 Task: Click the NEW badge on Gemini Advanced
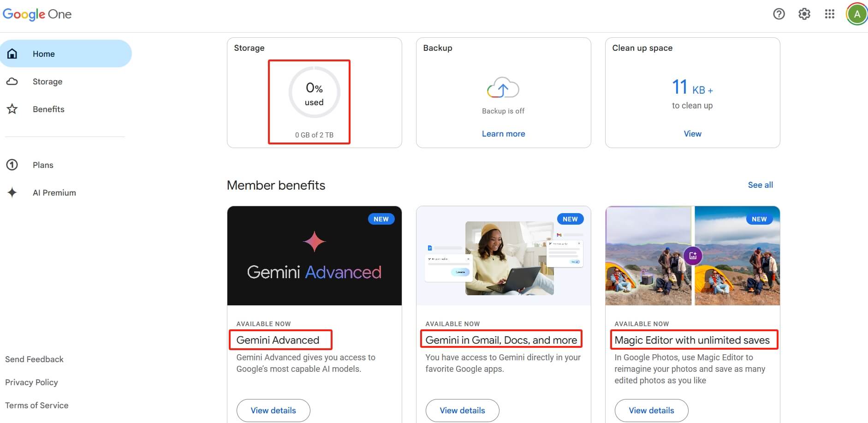coord(381,219)
